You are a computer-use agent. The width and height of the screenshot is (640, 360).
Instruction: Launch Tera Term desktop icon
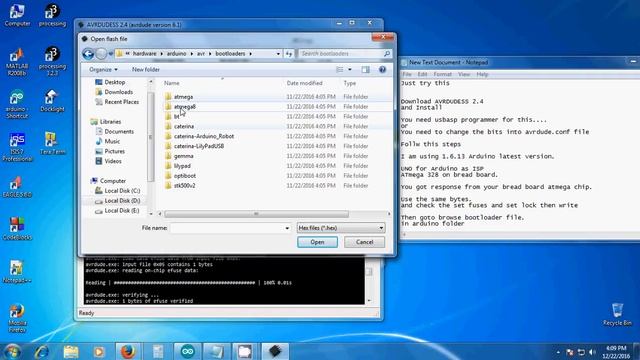[x=52, y=144]
